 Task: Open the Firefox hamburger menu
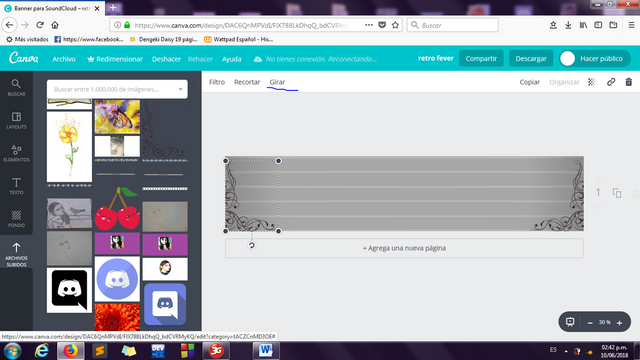point(631,25)
